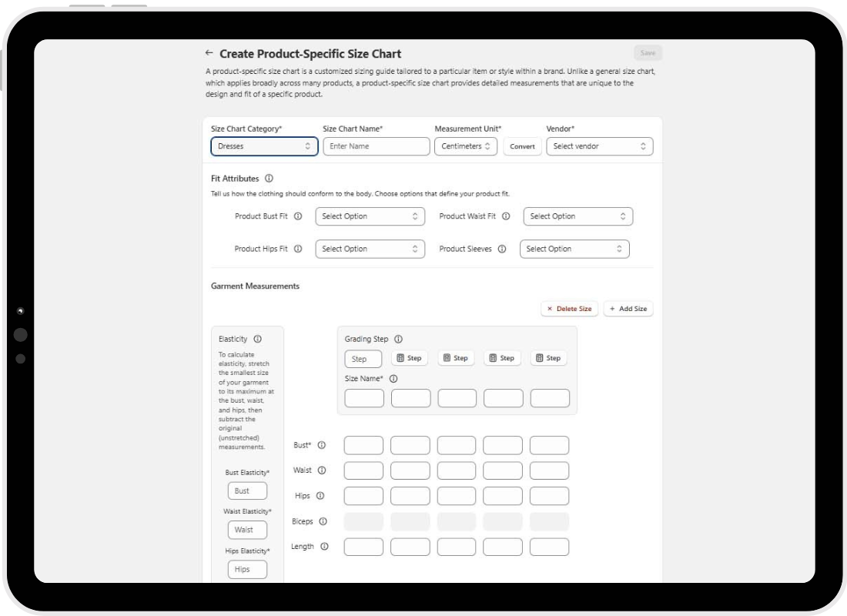Click info icon beside Product Waist Fit
847x616 pixels.
pos(506,216)
